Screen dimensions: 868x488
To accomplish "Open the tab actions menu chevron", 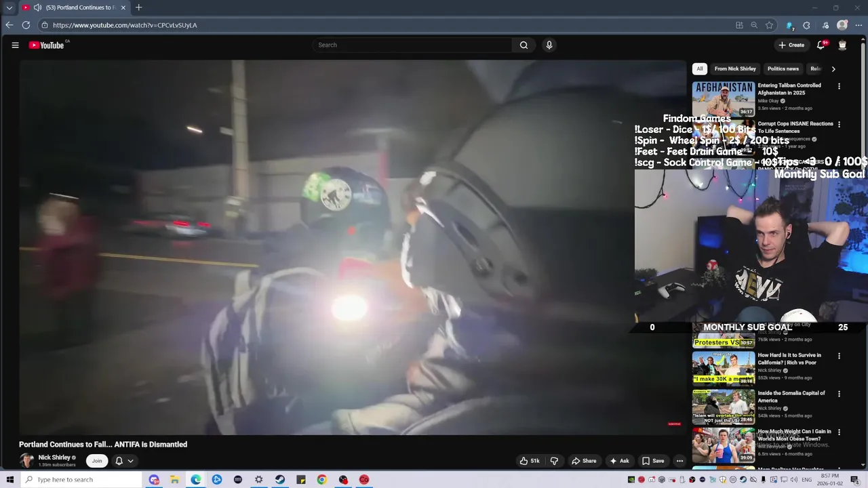I will (x=9, y=7).
